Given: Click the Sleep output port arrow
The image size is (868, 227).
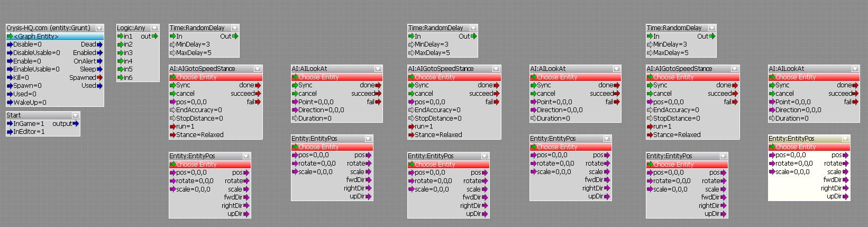Looking at the screenshot, I should click(x=99, y=69).
